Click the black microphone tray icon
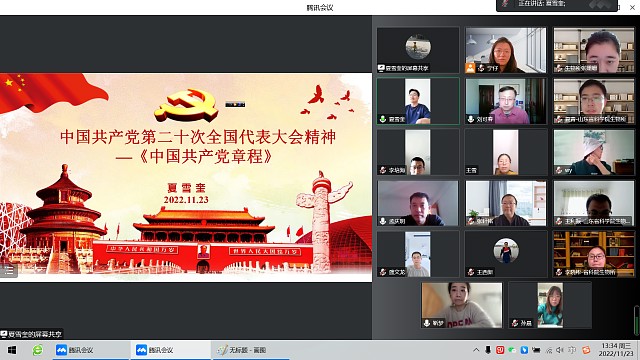Screen dimensions: 640x360 click(488, 350)
